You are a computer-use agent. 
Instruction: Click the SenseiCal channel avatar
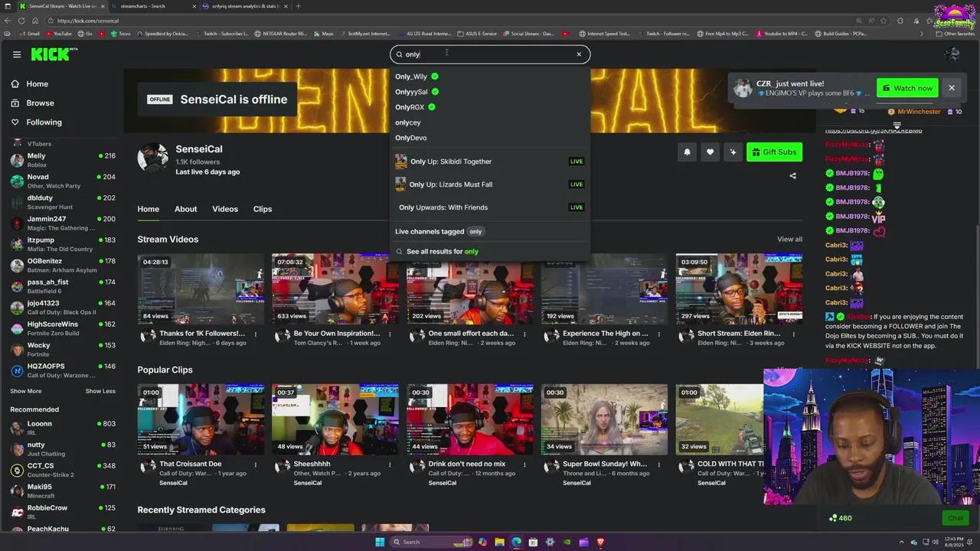152,158
